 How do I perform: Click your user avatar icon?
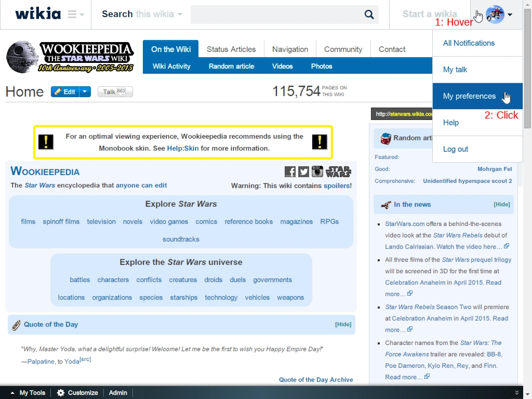(494, 14)
